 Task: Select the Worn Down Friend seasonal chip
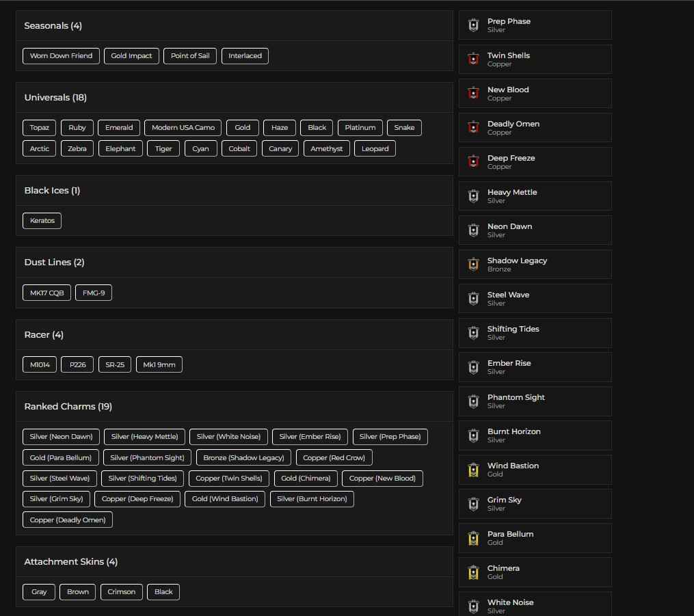[x=61, y=55]
